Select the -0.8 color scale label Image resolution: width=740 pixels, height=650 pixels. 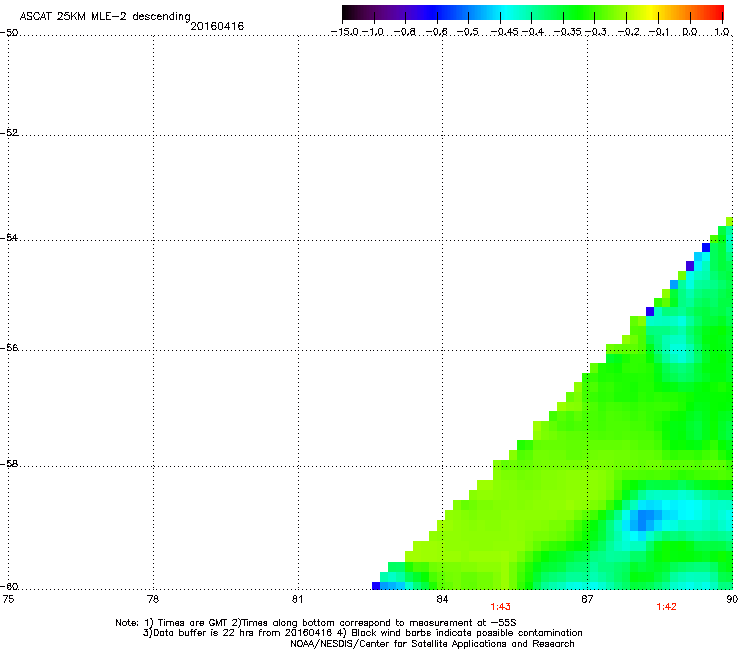click(405, 32)
